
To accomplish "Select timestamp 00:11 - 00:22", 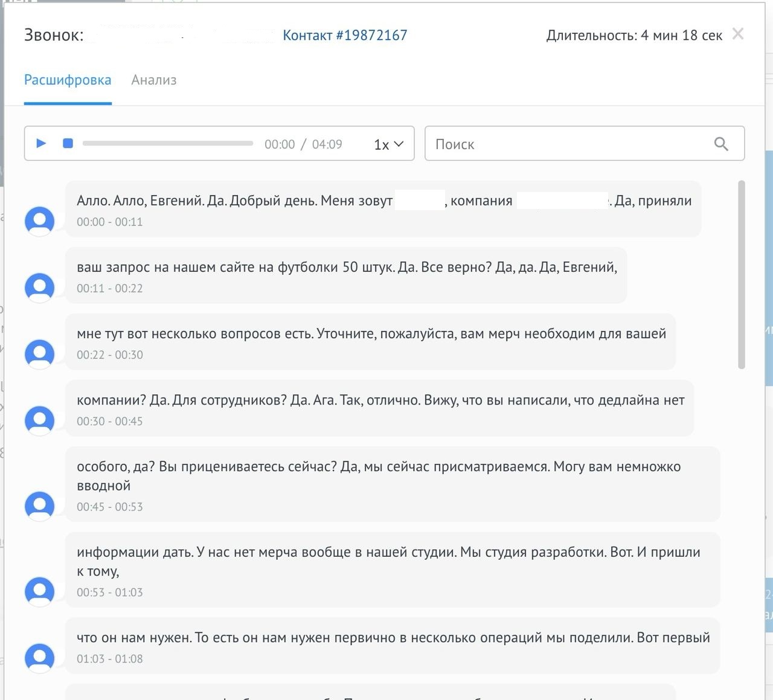I will [x=110, y=288].
